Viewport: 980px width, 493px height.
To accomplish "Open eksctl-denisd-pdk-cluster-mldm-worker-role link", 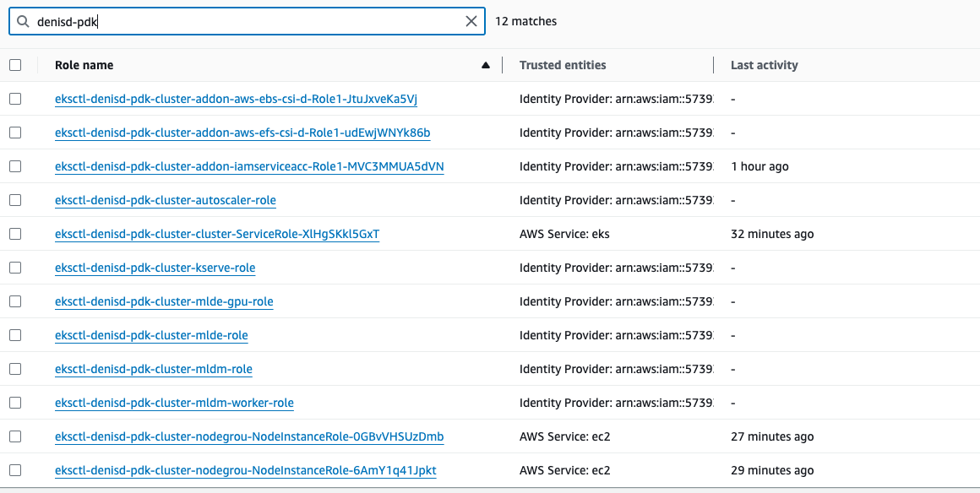I will 174,403.
